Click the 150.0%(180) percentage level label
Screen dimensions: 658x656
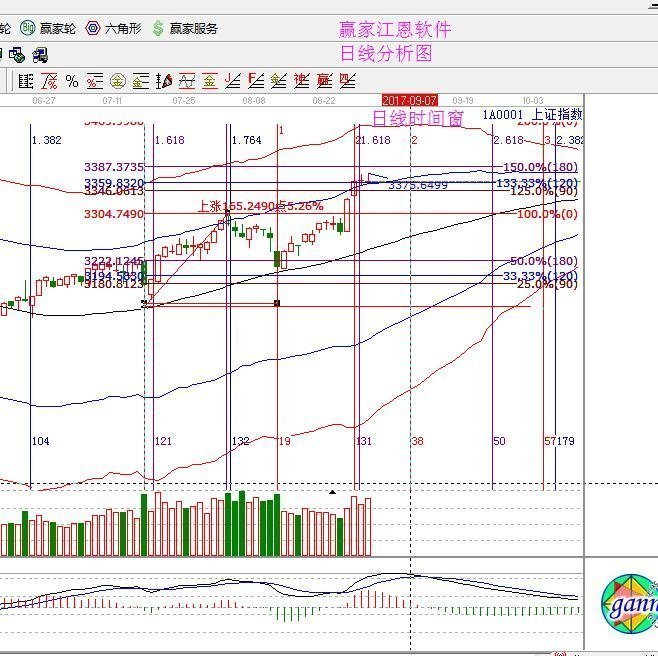click(540, 167)
